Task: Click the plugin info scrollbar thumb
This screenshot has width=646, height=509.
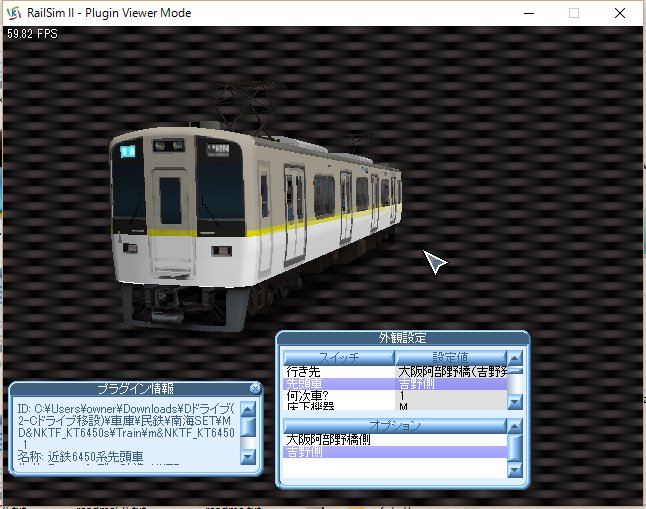Action: click(248, 427)
